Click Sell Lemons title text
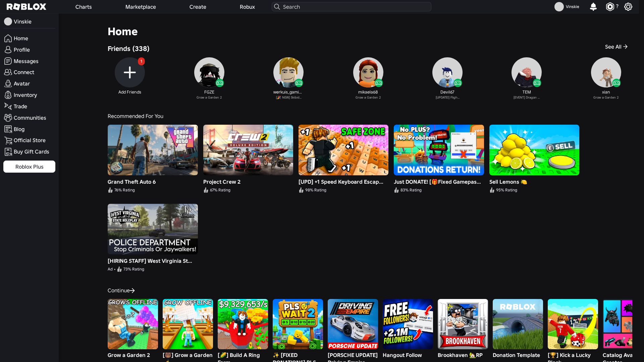The width and height of the screenshot is (644, 362). click(508, 182)
